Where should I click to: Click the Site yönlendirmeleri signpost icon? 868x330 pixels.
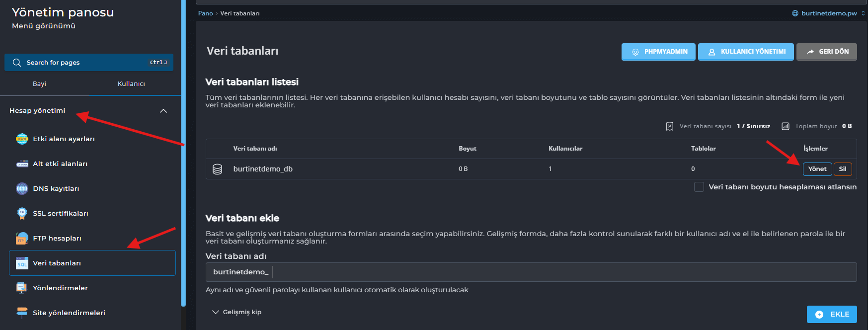point(22,313)
